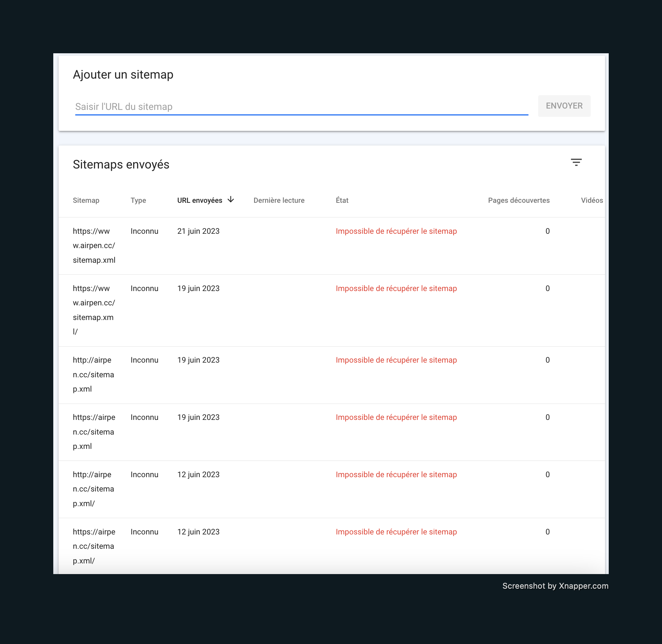Open the filter options for submitted sitemaps

577,162
